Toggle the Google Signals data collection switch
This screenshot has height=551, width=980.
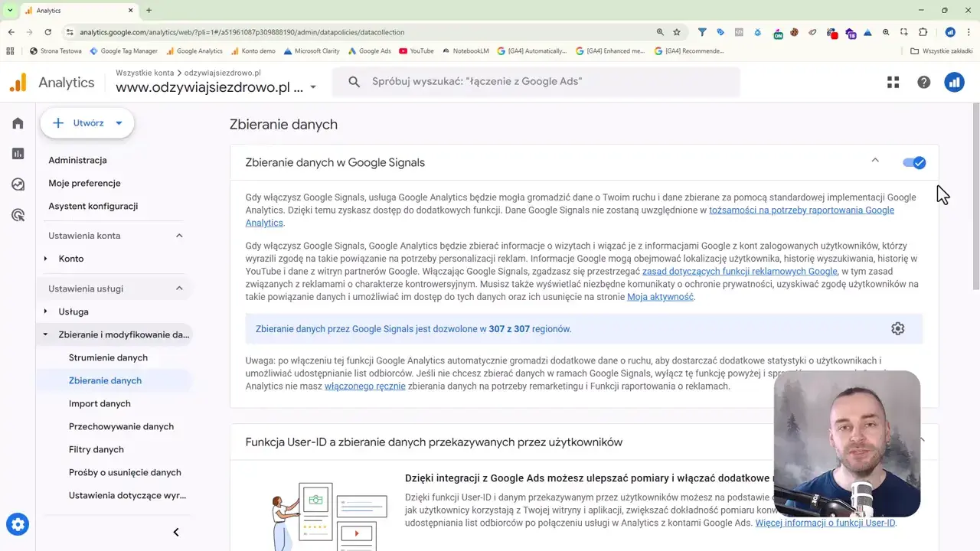[x=914, y=162]
